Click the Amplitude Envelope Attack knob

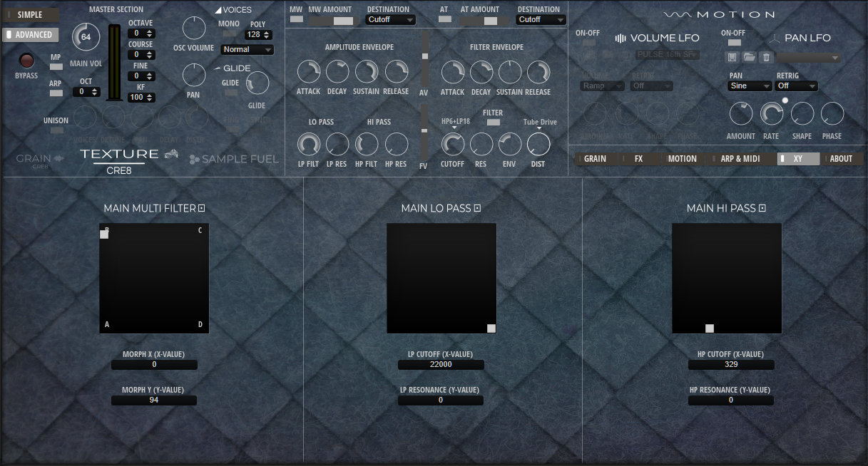point(309,71)
